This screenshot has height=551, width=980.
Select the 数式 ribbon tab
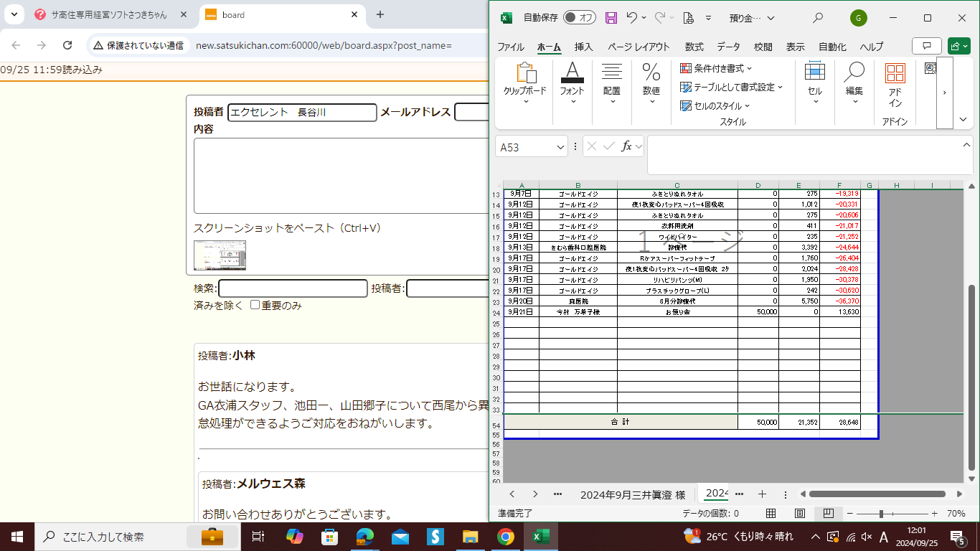click(x=694, y=47)
